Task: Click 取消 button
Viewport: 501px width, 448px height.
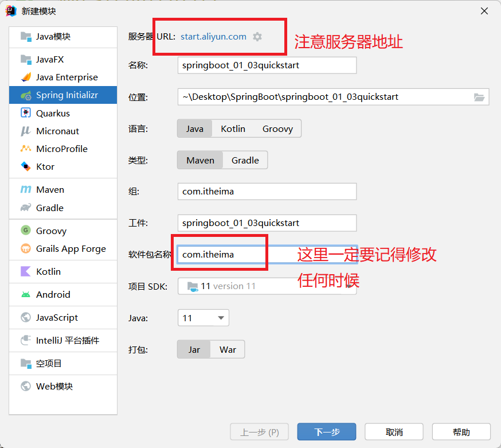Action: pyautogui.click(x=394, y=432)
